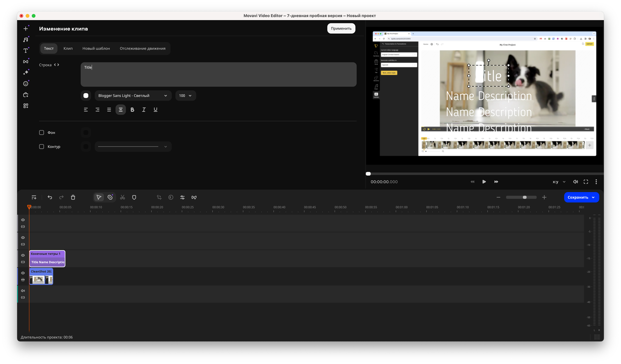Open the Titles tool in the sidebar
Viewport: 621px width, 364px height.
[x=26, y=51]
